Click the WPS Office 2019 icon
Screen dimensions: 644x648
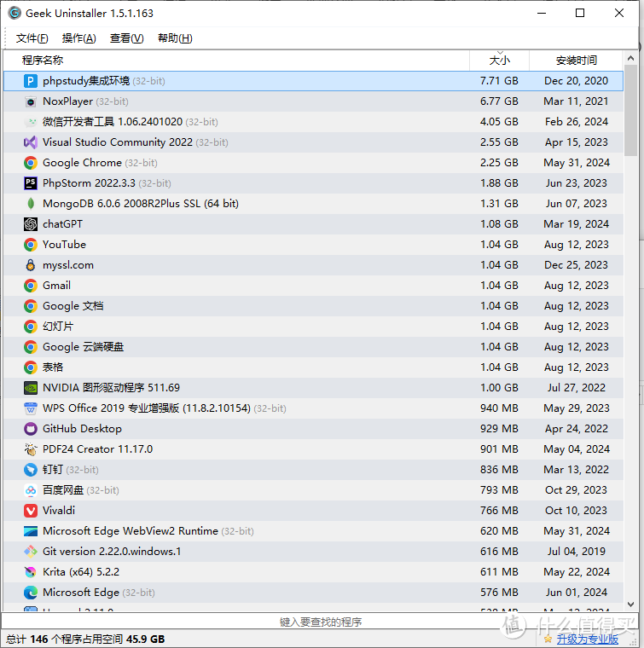30,408
